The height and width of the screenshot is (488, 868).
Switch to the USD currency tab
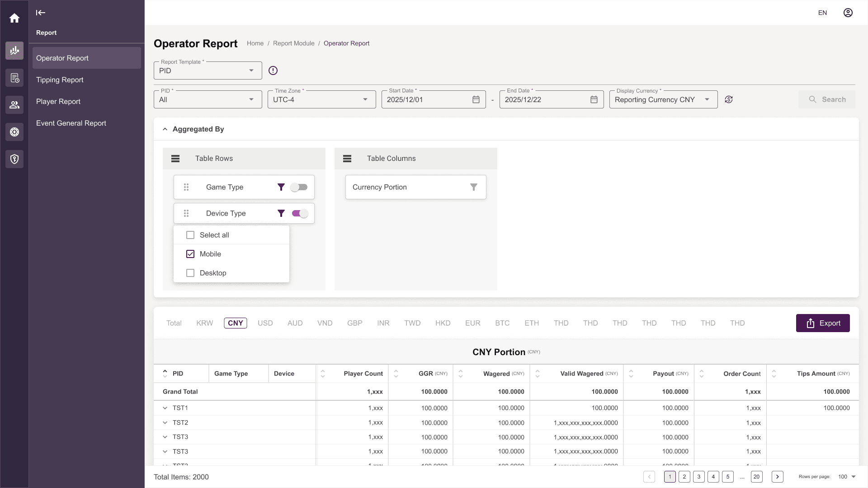(265, 323)
